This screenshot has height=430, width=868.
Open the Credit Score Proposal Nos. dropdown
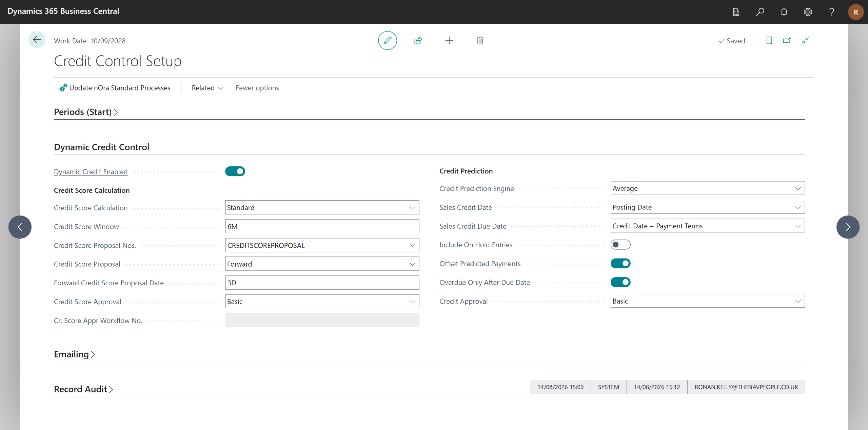[412, 245]
